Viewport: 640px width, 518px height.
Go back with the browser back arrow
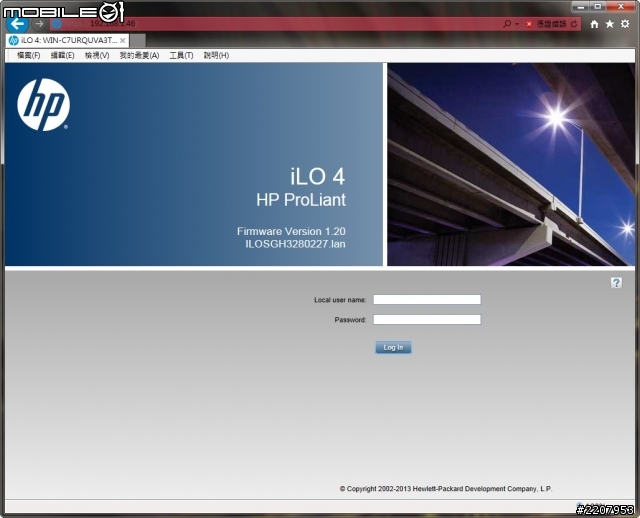[x=17, y=24]
